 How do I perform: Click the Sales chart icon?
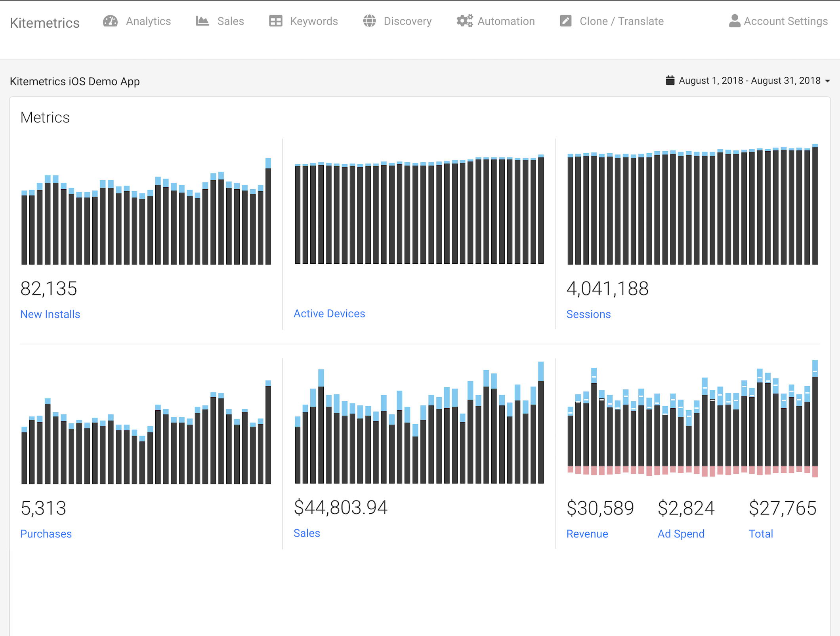(202, 21)
